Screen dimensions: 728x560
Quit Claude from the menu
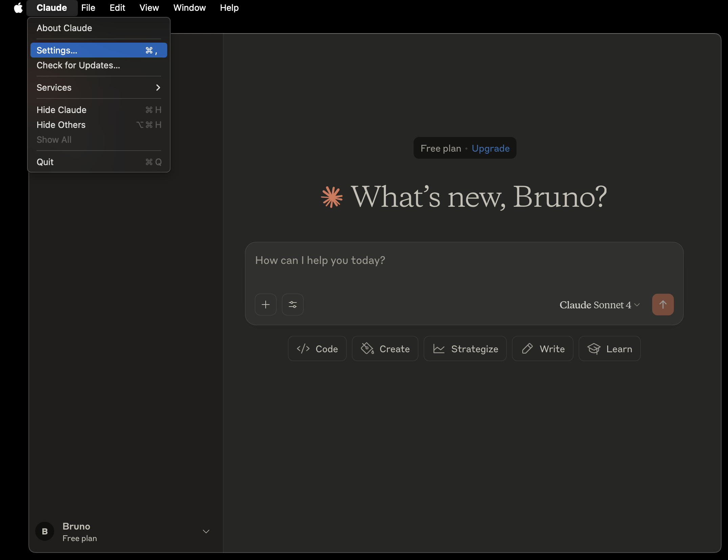tap(98, 162)
